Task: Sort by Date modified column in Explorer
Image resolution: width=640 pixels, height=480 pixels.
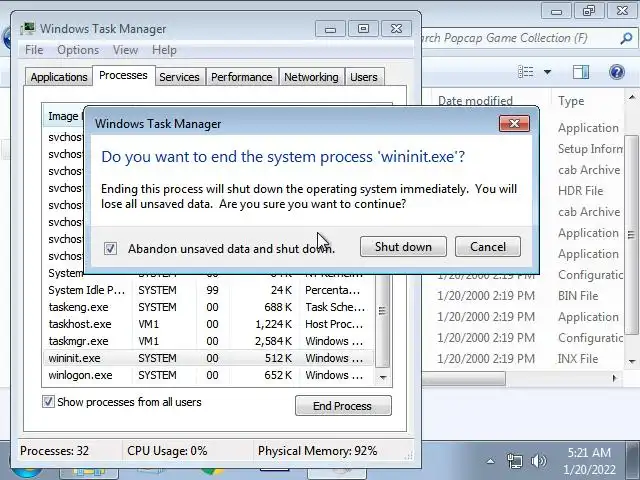Action: 476,101
